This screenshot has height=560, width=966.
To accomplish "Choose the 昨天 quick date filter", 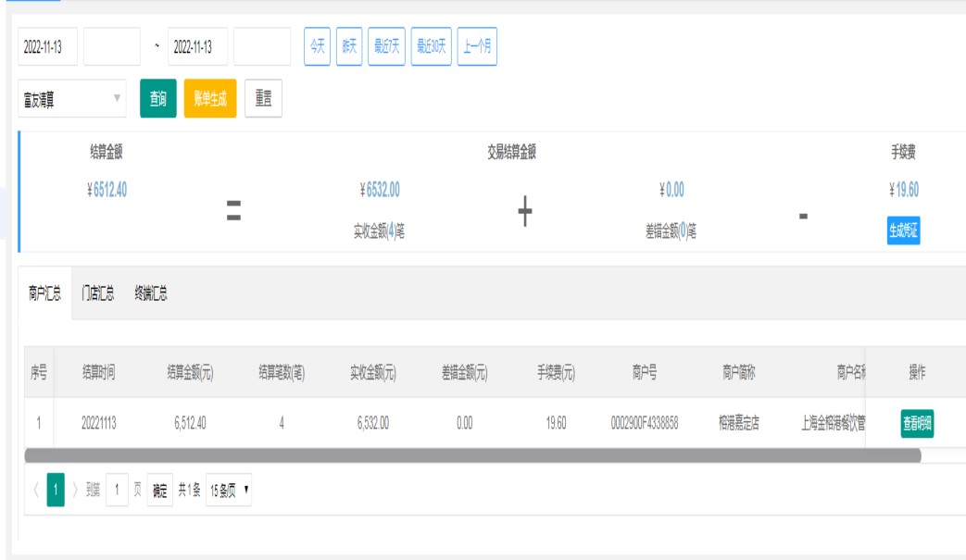I will [349, 47].
